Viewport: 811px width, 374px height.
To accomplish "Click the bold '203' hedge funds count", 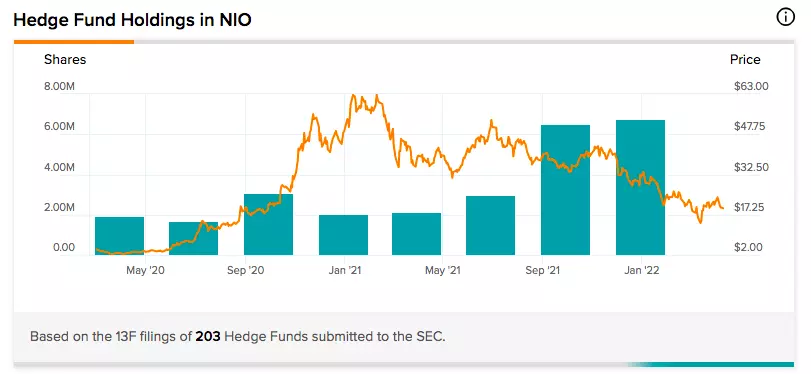I will [x=208, y=336].
